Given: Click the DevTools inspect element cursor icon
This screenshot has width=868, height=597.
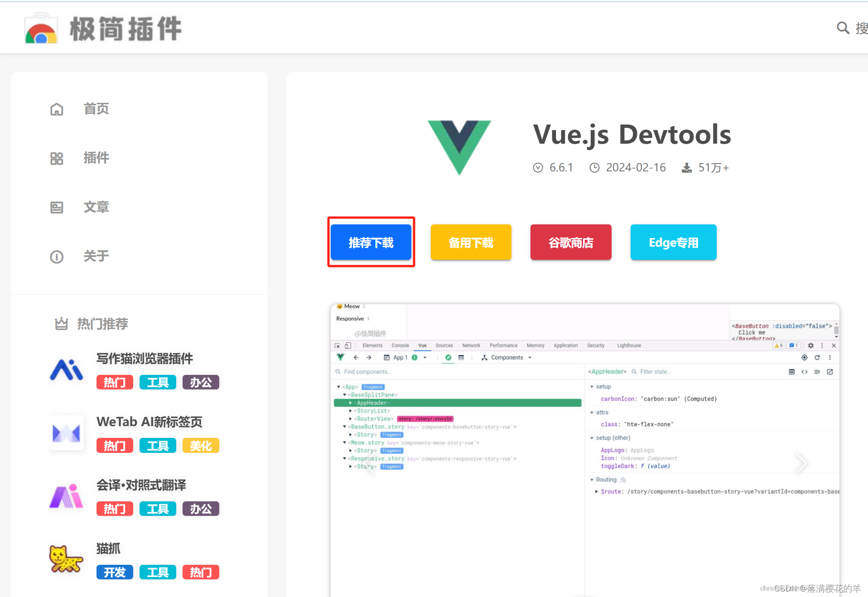Looking at the screenshot, I should point(337,345).
